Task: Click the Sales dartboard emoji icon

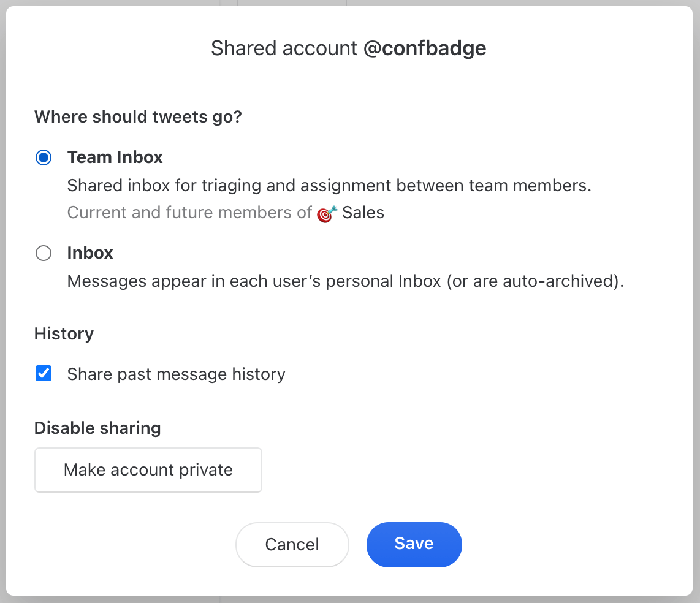Action: coord(327,213)
